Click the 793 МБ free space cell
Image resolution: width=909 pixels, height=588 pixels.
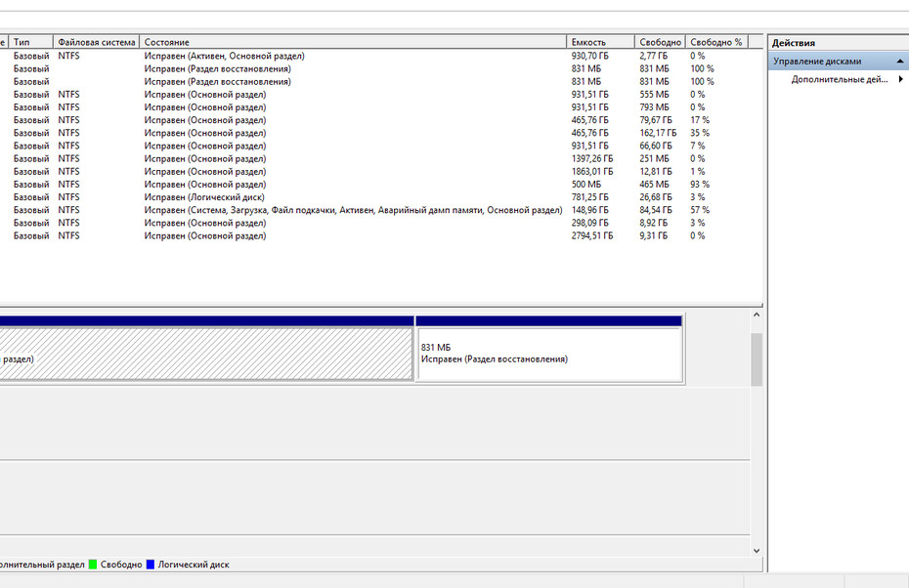pos(654,107)
